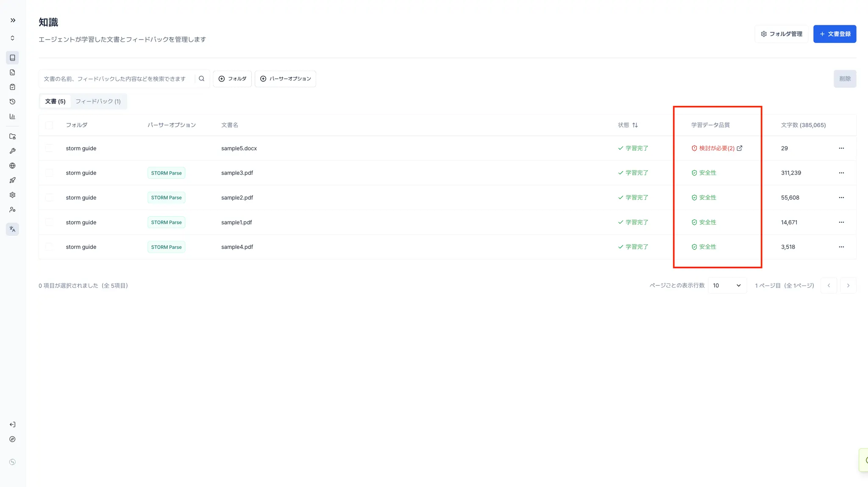The width and height of the screenshot is (868, 487).
Task: Open the フォルダ filter dropdown
Action: click(x=232, y=79)
